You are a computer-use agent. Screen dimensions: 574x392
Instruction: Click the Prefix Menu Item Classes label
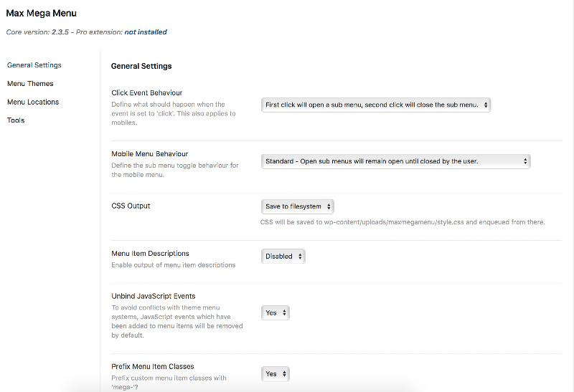point(153,366)
